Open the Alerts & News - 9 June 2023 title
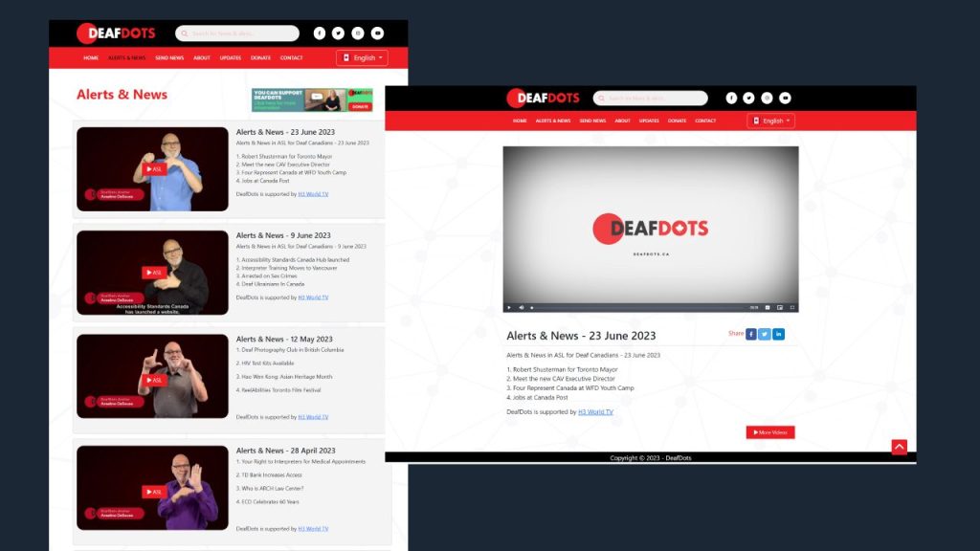This screenshot has height=551, width=980. [x=283, y=235]
